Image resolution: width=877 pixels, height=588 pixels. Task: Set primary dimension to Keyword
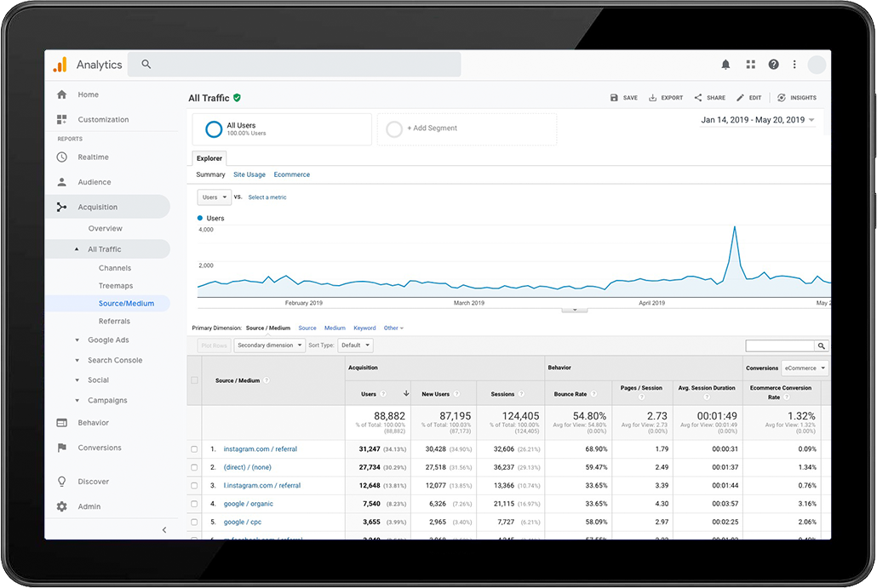pos(364,328)
